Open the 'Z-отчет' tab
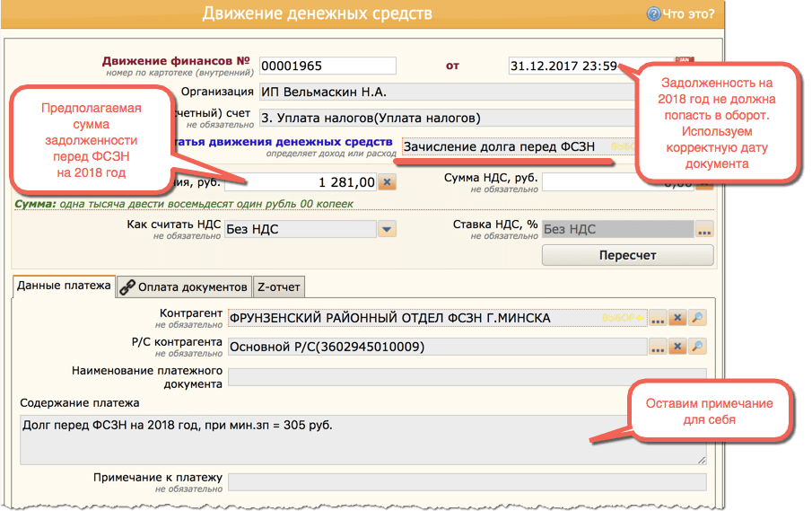 (x=279, y=286)
